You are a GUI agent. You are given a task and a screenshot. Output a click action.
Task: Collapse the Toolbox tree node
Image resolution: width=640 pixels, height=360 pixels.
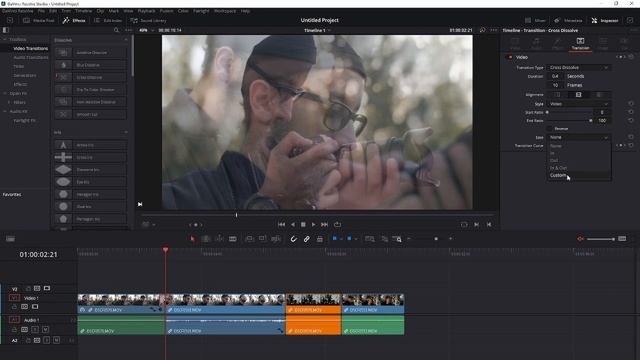pyautogui.click(x=4, y=40)
